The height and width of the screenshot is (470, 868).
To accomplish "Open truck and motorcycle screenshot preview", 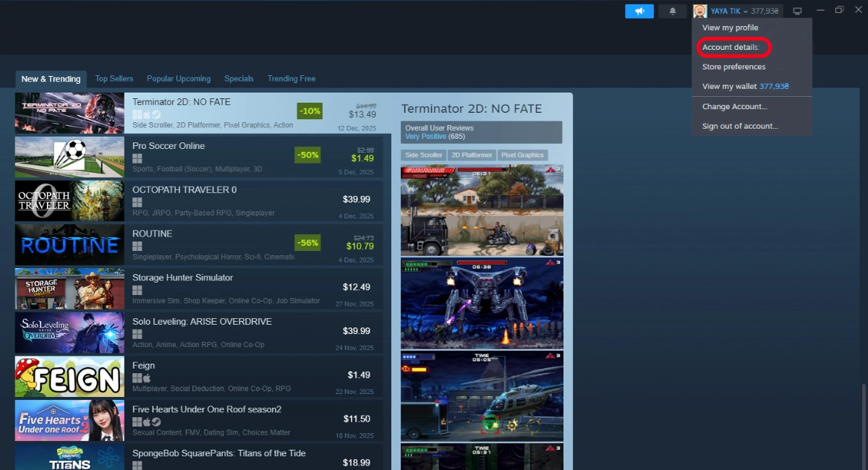I will coord(482,210).
